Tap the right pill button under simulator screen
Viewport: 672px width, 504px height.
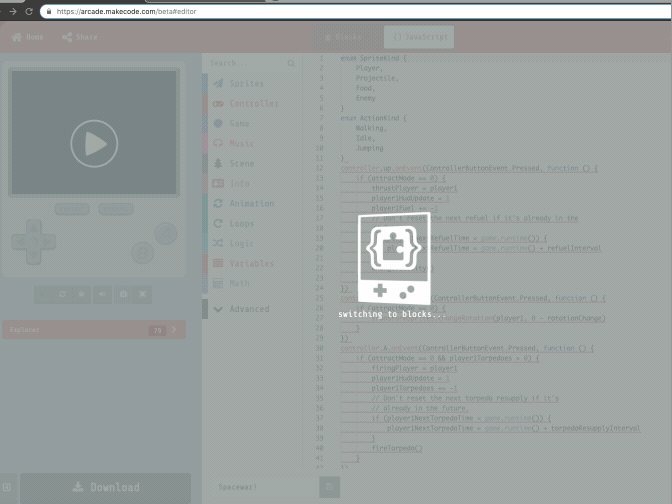pos(116,209)
